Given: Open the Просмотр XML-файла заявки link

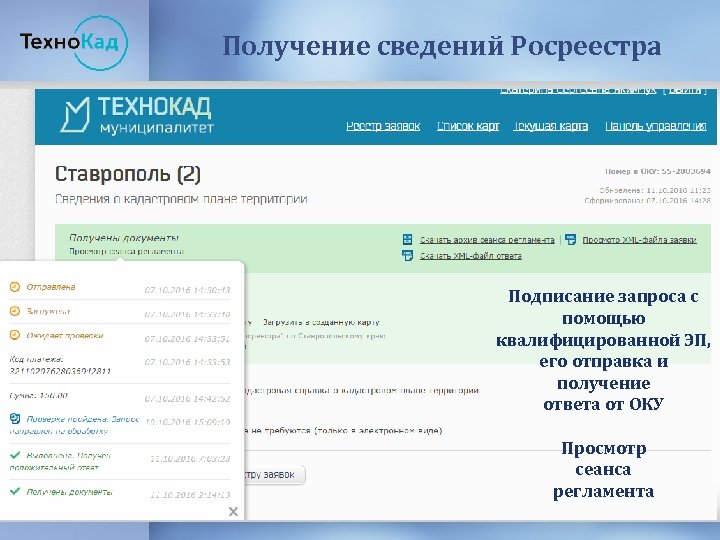Looking at the screenshot, I should click(x=640, y=240).
